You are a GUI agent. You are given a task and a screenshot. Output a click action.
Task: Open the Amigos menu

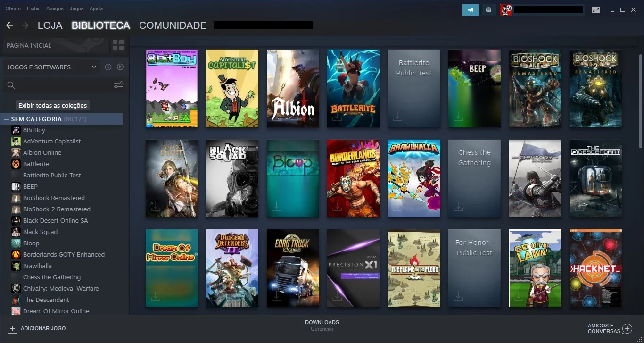click(x=55, y=8)
